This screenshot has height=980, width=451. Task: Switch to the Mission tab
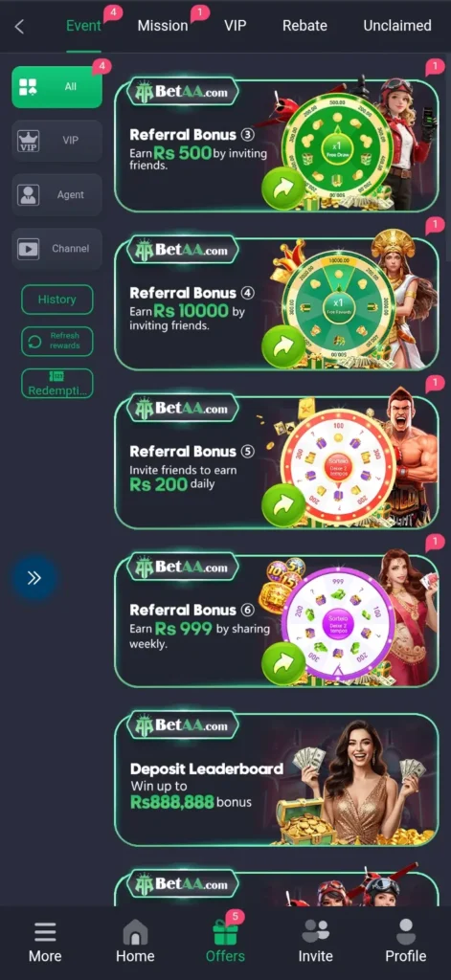(x=163, y=26)
